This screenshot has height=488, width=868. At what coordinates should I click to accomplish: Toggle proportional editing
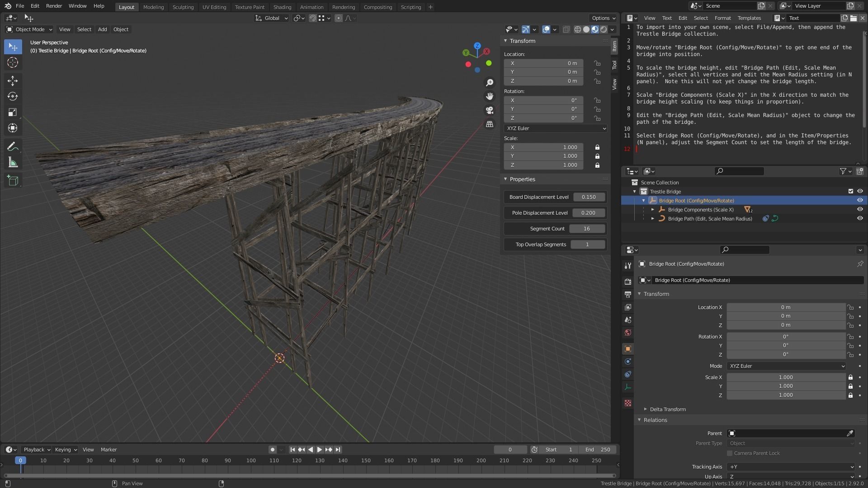pos(338,18)
